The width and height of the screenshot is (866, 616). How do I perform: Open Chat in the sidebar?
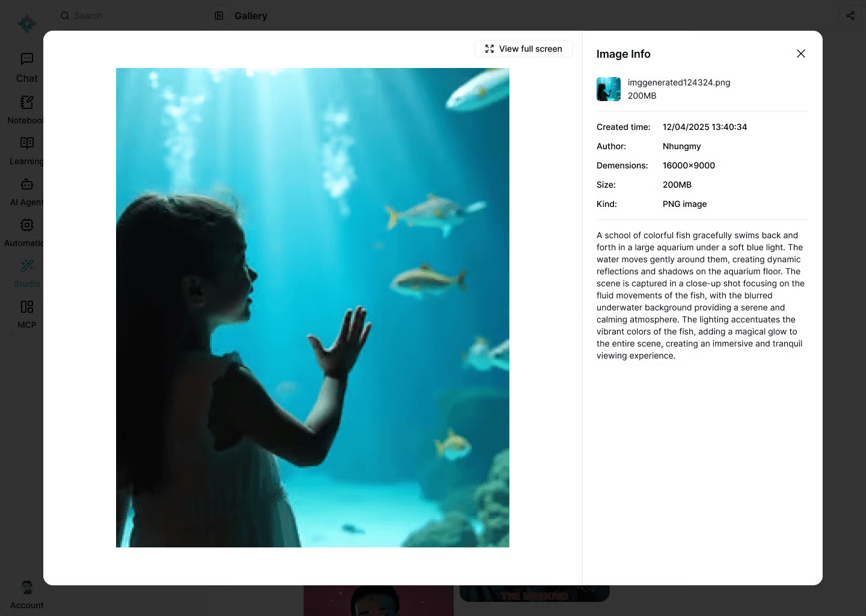click(x=27, y=67)
